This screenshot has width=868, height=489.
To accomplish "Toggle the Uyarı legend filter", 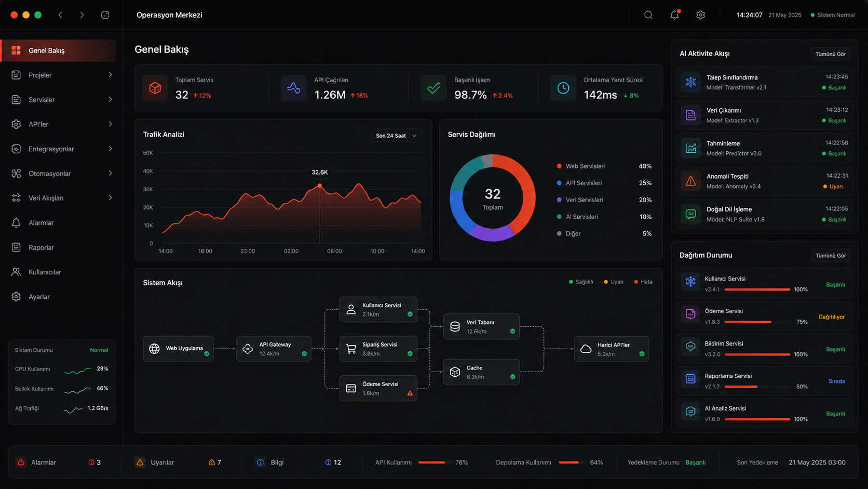I will (614, 282).
